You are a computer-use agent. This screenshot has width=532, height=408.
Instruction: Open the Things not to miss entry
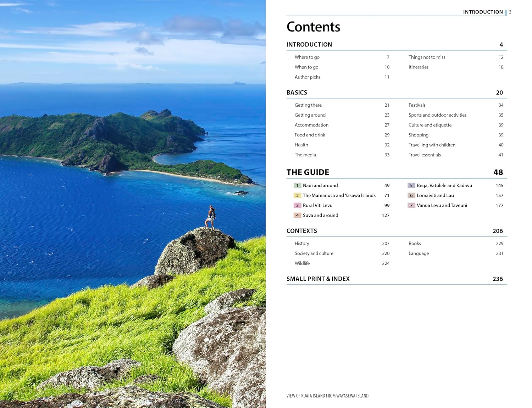[x=427, y=57]
